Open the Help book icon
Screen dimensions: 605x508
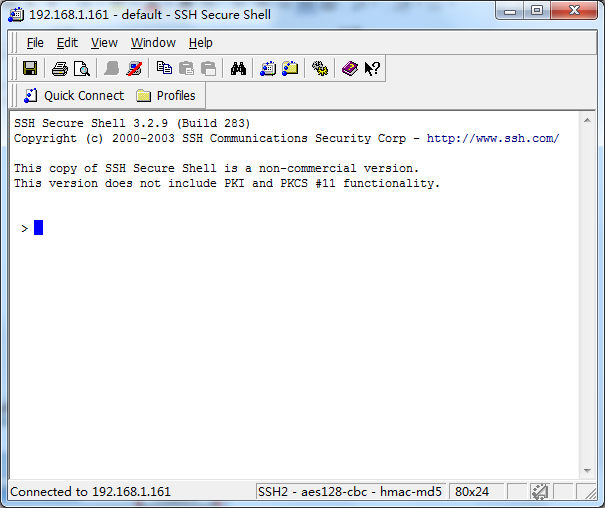(350, 69)
